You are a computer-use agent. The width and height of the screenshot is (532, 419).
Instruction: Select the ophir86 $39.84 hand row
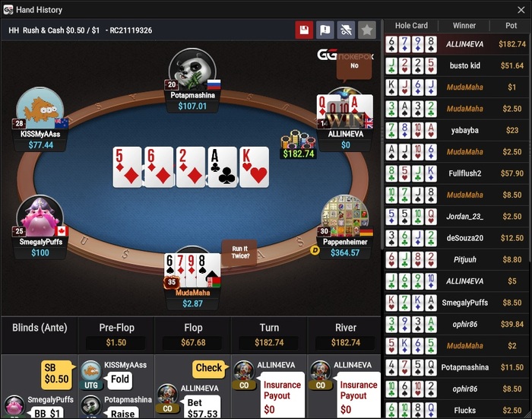pyautogui.click(x=456, y=324)
